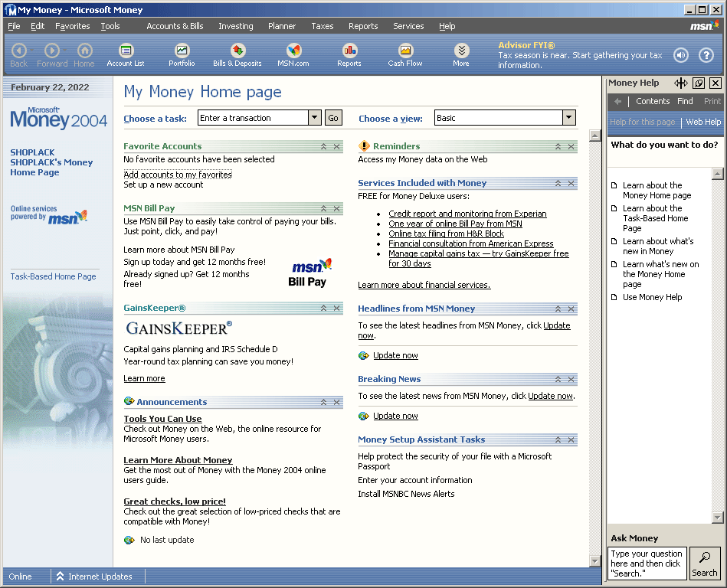Collapse the Money Setup Assistant Tasks section
Screen dimensions: 727x588
click(558, 439)
